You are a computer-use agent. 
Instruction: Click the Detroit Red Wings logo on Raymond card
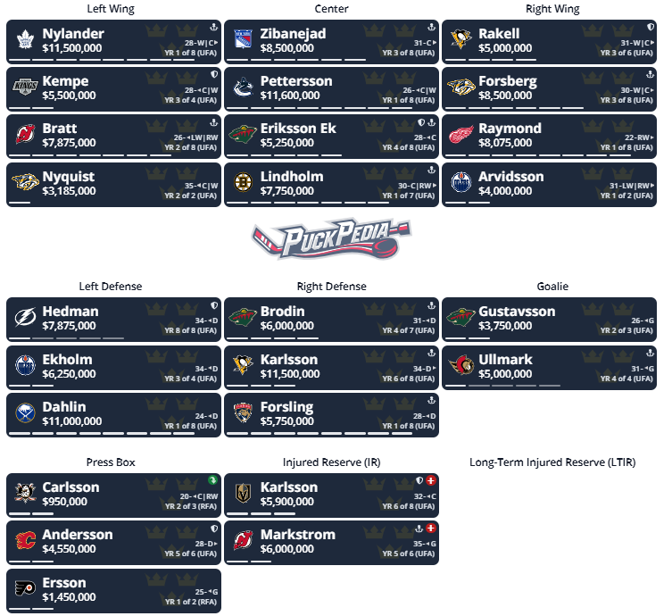pos(461,135)
